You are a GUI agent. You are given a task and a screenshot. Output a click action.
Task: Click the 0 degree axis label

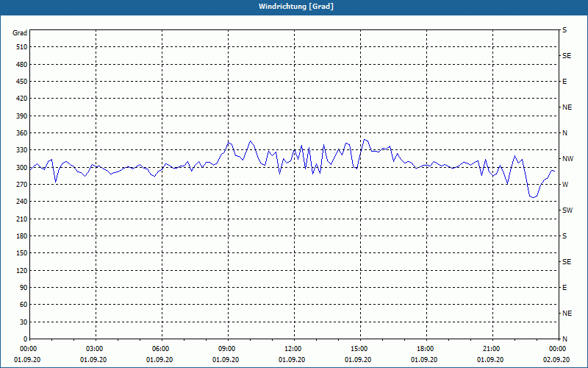25,339
